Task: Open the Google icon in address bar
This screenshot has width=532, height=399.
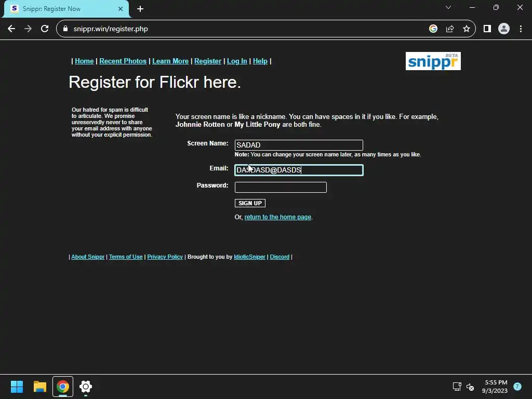Action: point(433,29)
